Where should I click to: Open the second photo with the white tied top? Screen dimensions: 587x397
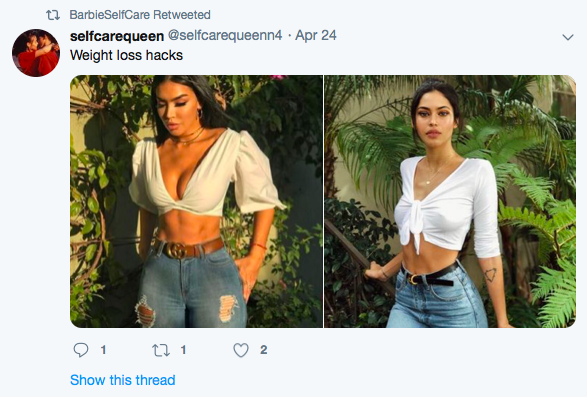(x=450, y=201)
